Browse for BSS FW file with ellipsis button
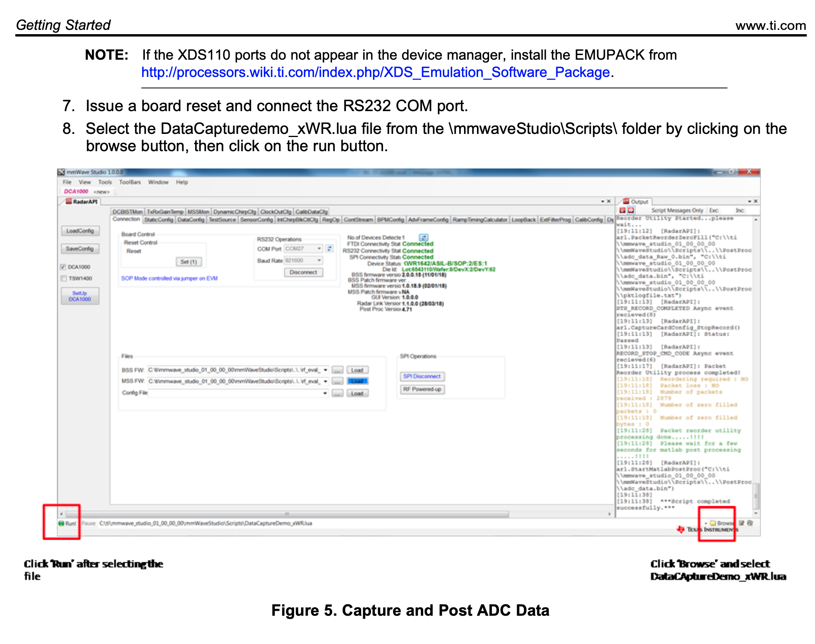 point(337,370)
